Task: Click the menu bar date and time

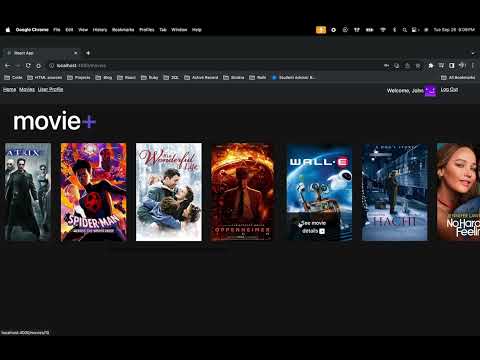Action: click(454, 30)
